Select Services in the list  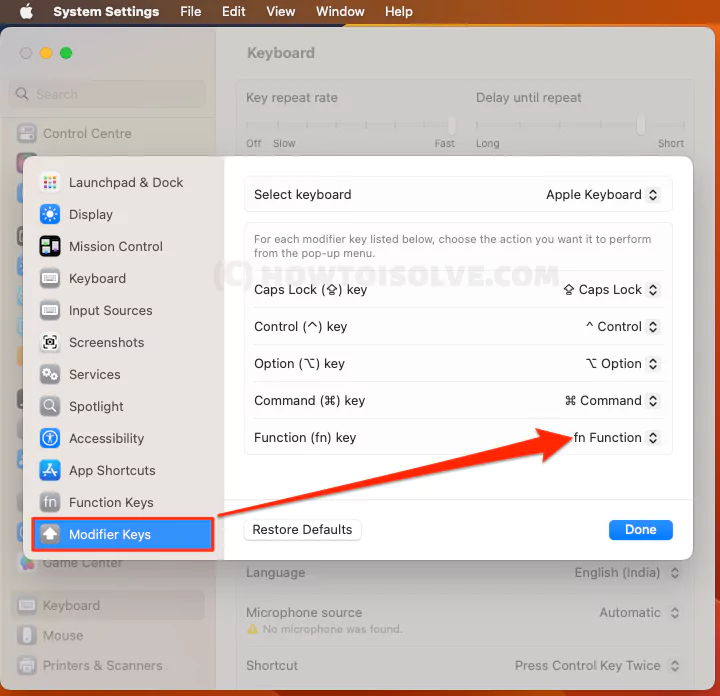123,375
